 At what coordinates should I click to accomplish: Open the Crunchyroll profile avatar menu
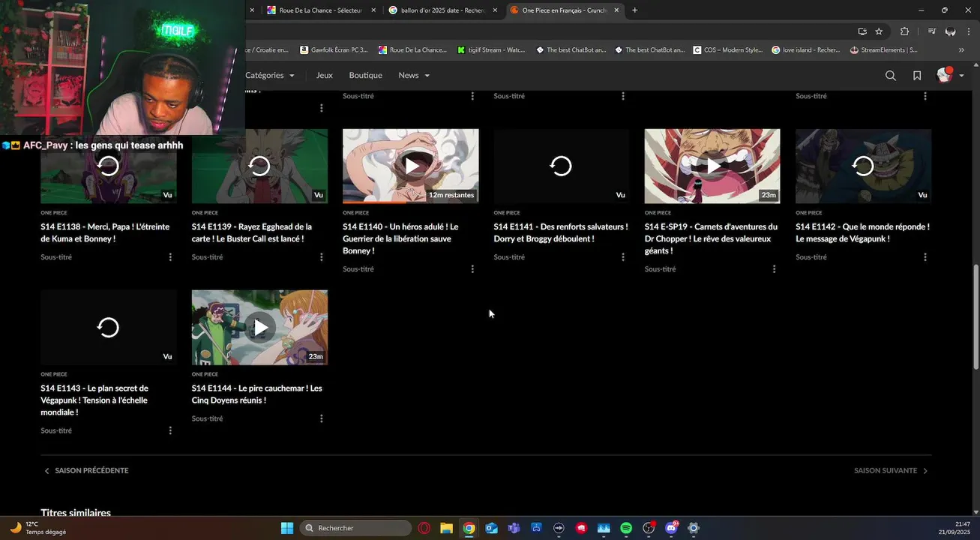point(950,75)
